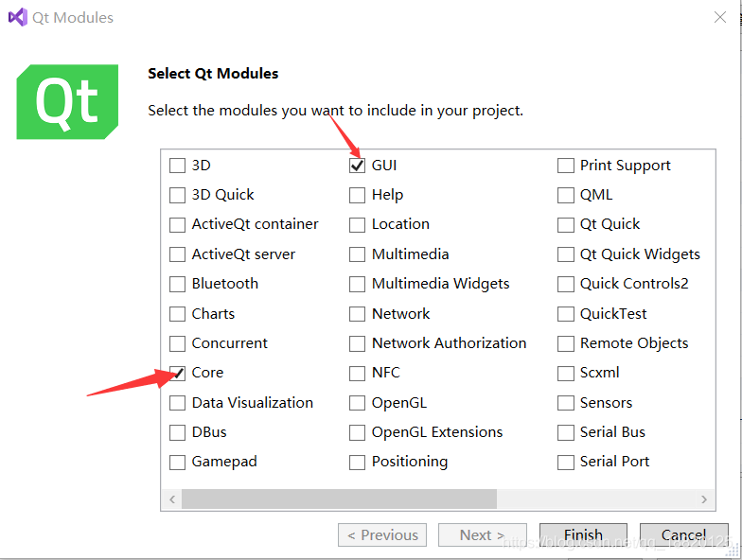Image resolution: width=742 pixels, height=560 pixels.
Task: Tick the Multimedia Widgets checkbox
Action: coord(358,284)
